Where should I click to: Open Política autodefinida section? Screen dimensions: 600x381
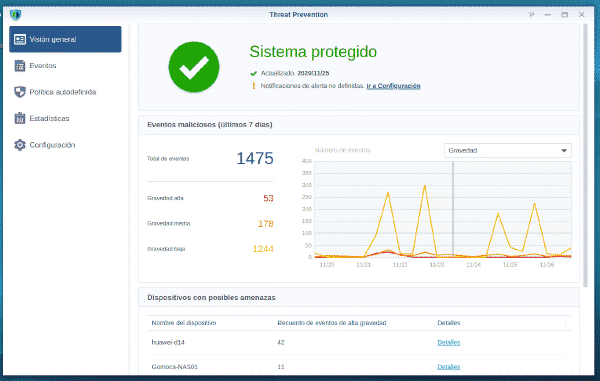pyautogui.click(x=65, y=92)
